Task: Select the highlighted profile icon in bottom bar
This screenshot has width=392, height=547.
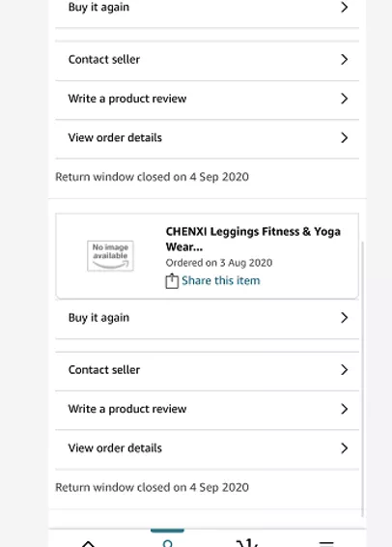Action: [168, 543]
